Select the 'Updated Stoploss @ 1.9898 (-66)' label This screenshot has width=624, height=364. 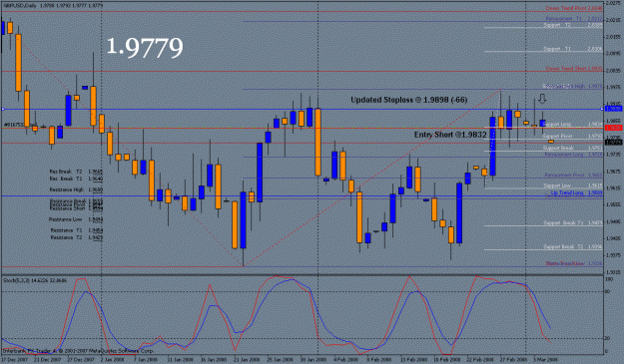pyautogui.click(x=409, y=100)
